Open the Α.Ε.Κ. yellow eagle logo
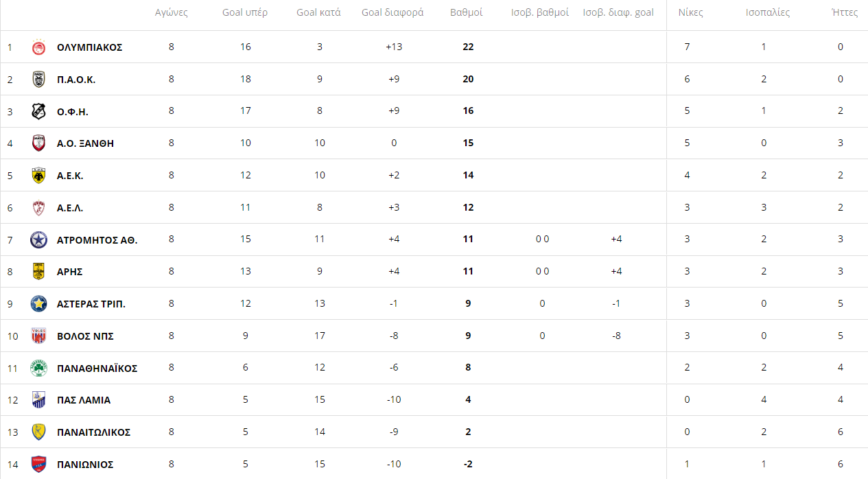The height and width of the screenshot is (479, 868). [x=39, y=176]
